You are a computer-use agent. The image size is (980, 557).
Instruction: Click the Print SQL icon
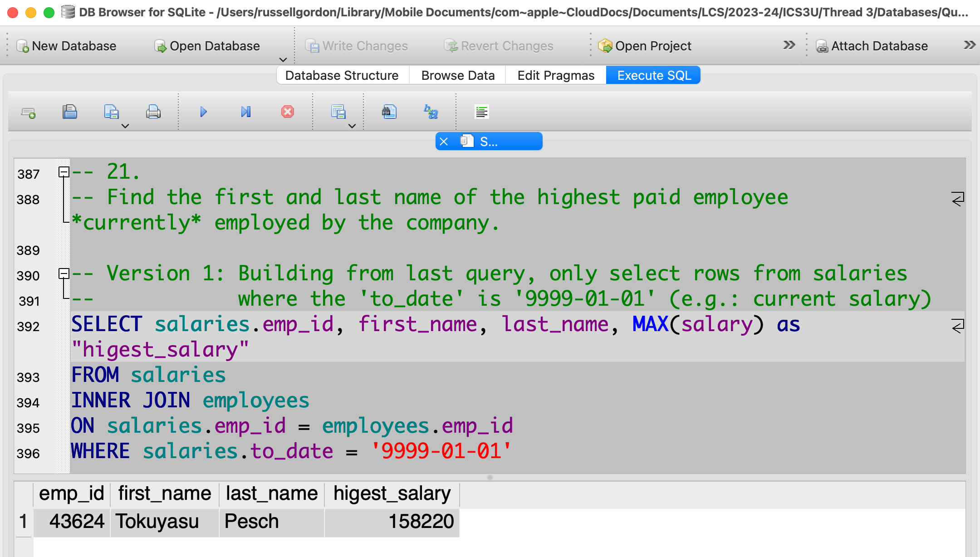(153, 112)
